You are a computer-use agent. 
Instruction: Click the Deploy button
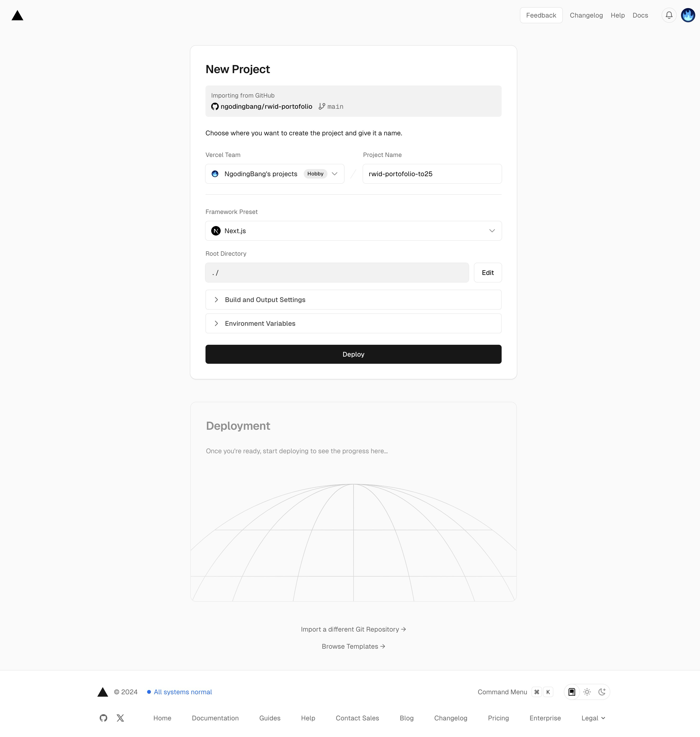click(353, 354)
